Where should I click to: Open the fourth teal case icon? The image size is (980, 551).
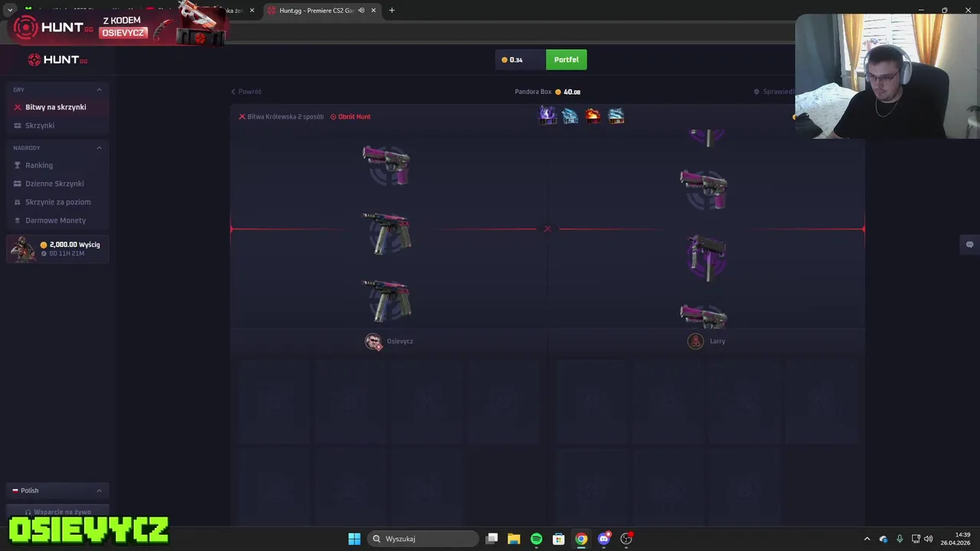pyautogui.click(x=616, y=116)
